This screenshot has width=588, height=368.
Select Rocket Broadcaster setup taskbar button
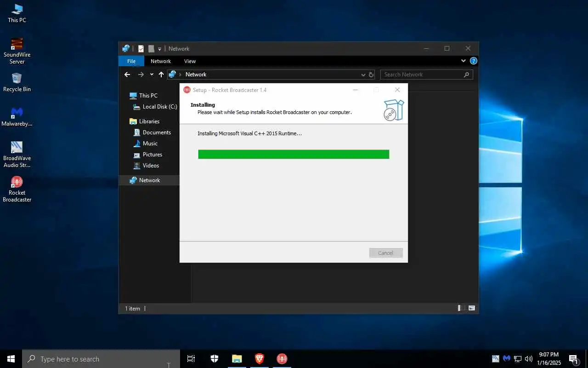[282, 359]
